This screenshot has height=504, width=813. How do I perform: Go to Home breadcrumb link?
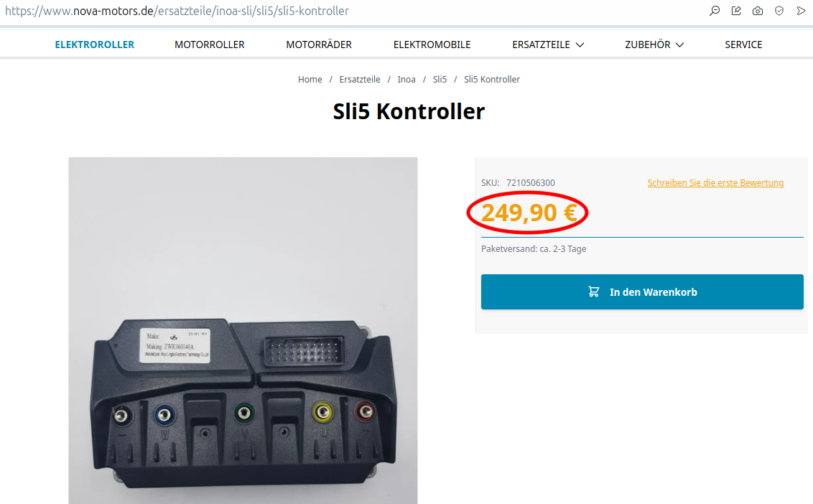[310, 79]
